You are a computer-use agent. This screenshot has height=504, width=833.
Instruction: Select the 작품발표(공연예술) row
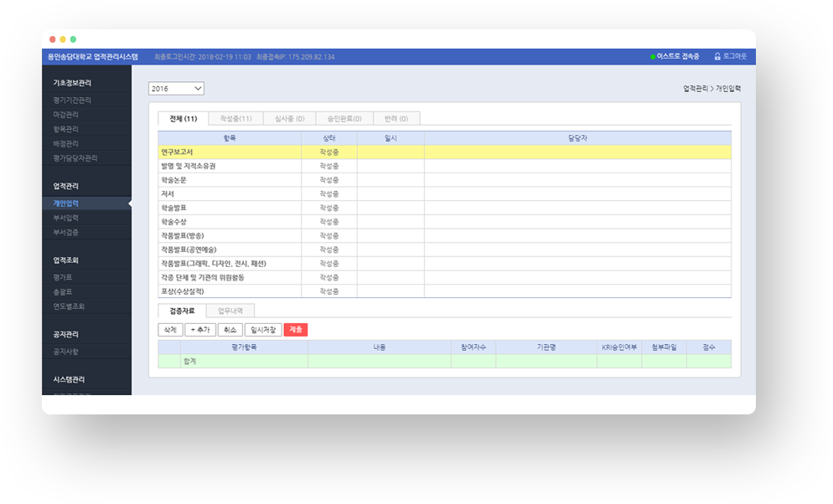click(x=445, y=249)
